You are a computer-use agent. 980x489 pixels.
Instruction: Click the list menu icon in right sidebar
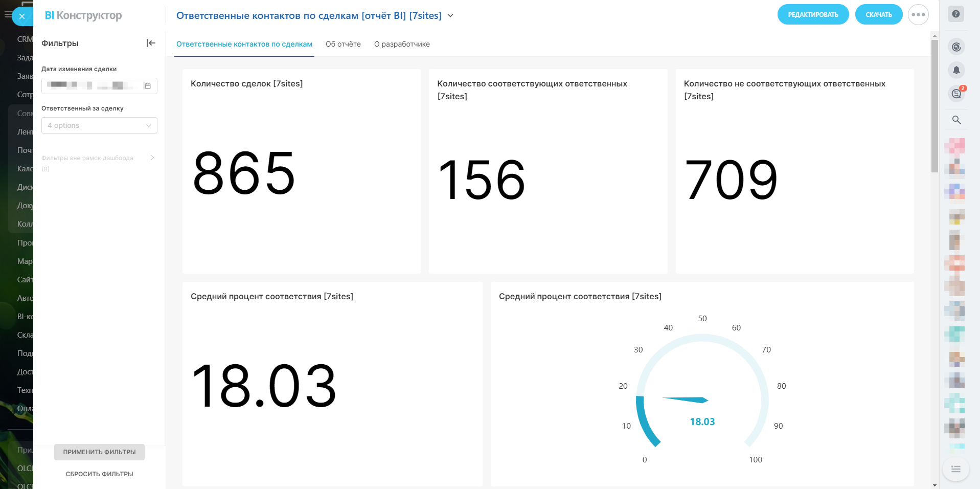point(955,469)
